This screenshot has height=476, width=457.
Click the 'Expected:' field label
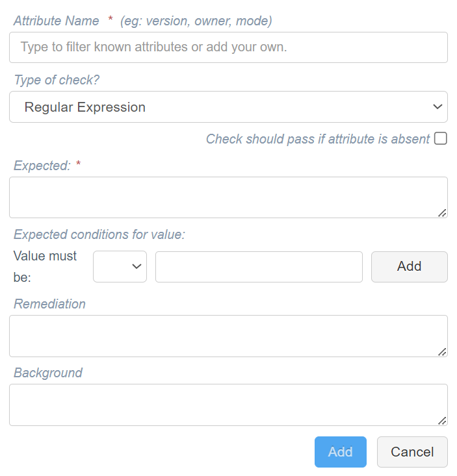tap(42, 166)
